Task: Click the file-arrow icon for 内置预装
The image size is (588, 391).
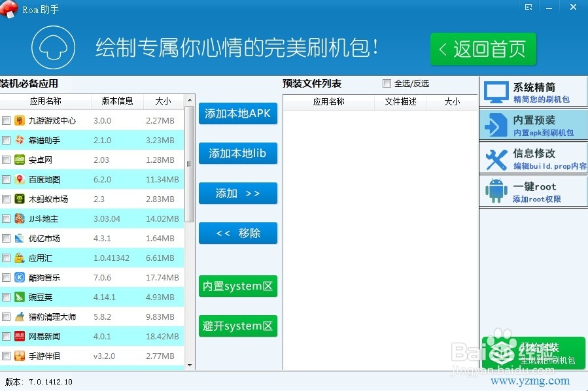Action: pos(496,125)
